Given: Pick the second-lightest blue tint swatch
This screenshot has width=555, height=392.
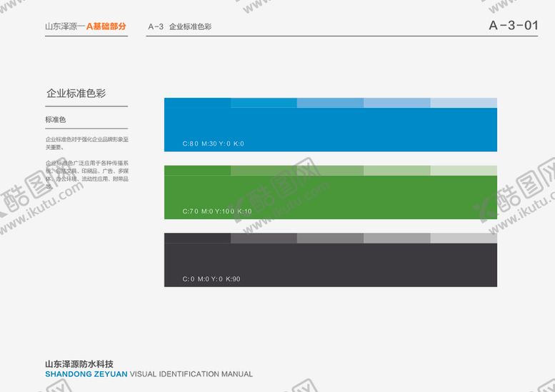Looking at the screenshot, I should (x=397, y=103).
